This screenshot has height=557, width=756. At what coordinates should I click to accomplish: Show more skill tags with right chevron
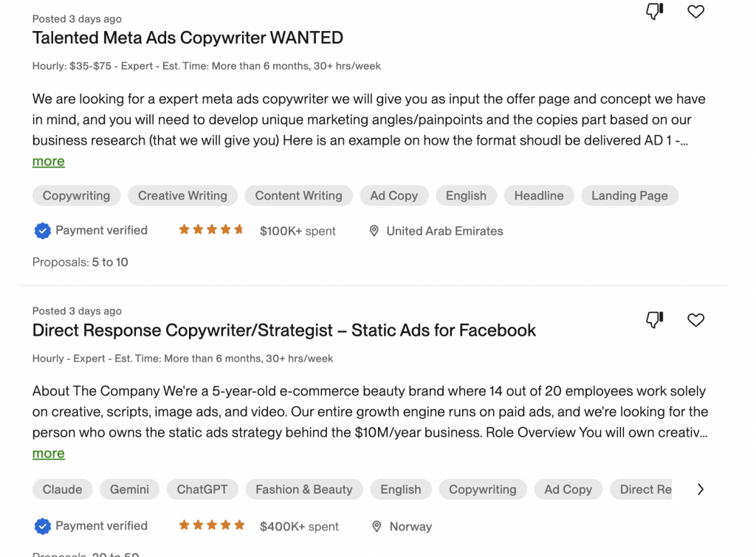(x=700, y=490)
